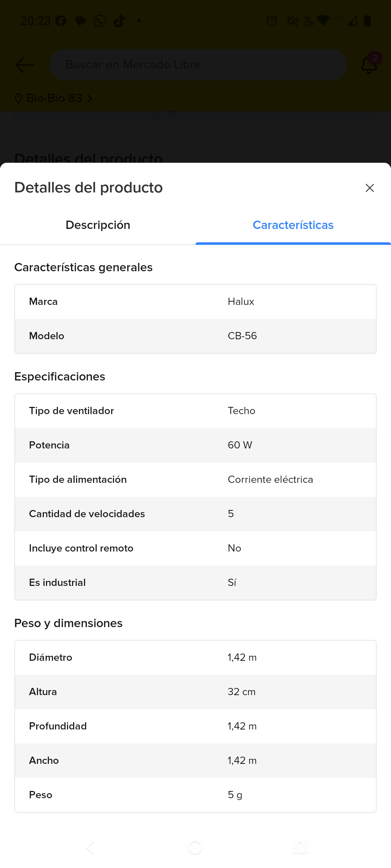Tap the battery status icon
The image size is (391, 868).
[367, 21]
